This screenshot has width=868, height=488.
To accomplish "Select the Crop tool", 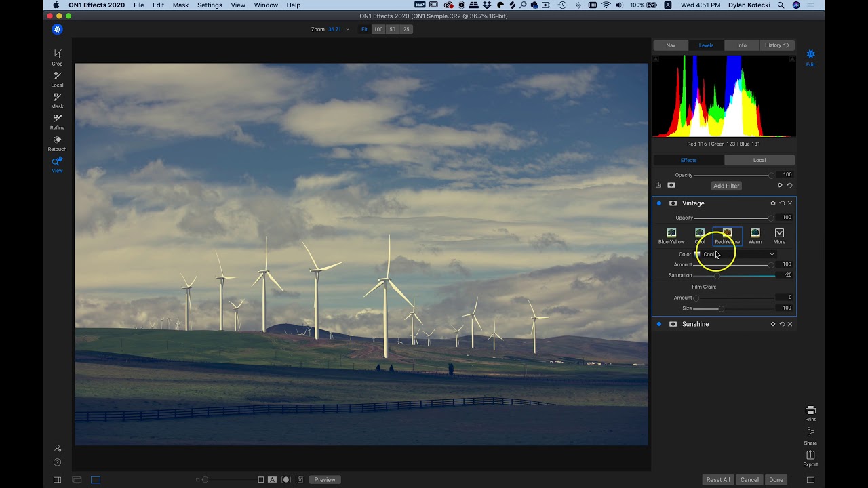I will [x=57, y=57].
